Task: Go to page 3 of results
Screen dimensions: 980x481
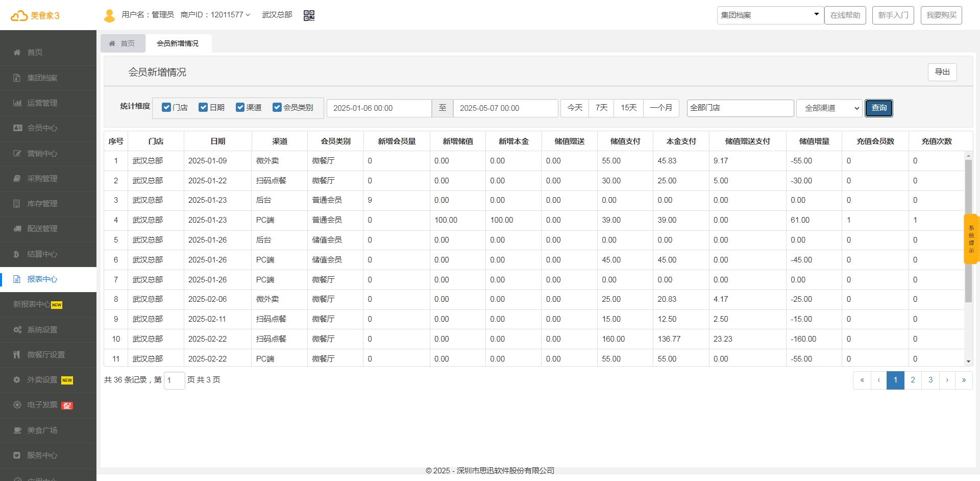Action: pyautogui.click(x=930, y=380)
